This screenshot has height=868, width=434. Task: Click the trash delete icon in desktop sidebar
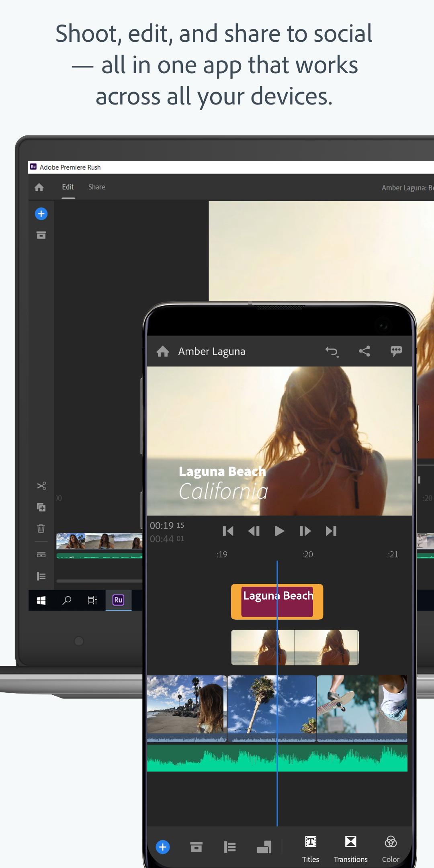[41, 528]
